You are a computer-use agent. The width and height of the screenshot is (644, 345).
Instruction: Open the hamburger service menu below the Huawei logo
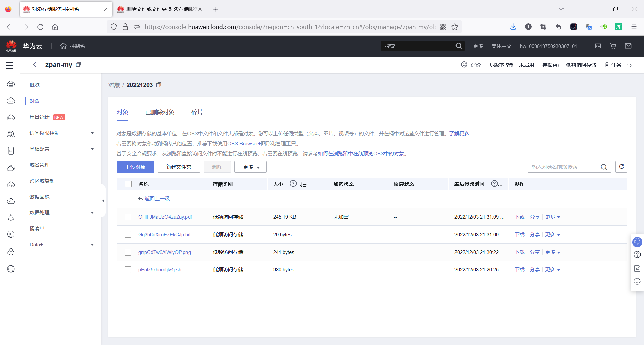[x=10, y=65]
